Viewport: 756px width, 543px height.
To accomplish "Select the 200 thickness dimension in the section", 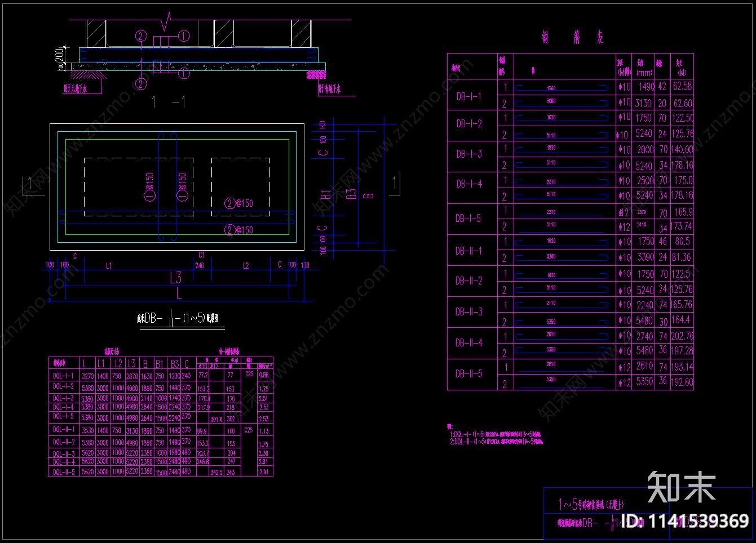I will pos(59,55).
